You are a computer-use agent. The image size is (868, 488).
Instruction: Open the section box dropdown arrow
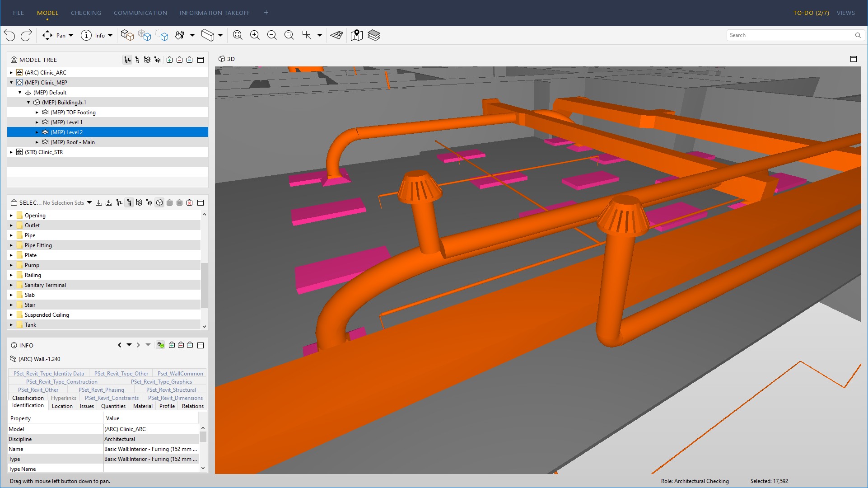pyautogui.click(x=220, y=35)
